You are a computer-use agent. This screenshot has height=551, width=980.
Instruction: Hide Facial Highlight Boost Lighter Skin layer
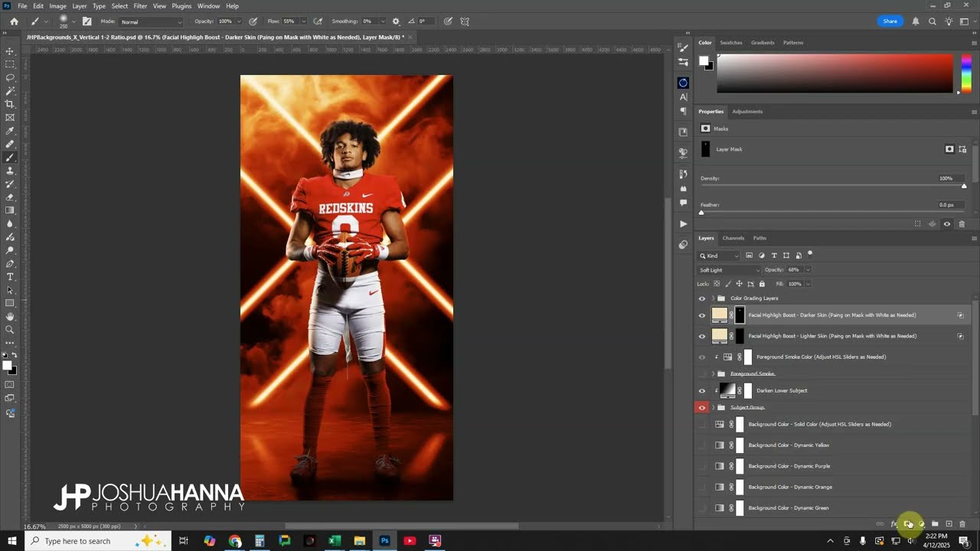pos(702,336)
